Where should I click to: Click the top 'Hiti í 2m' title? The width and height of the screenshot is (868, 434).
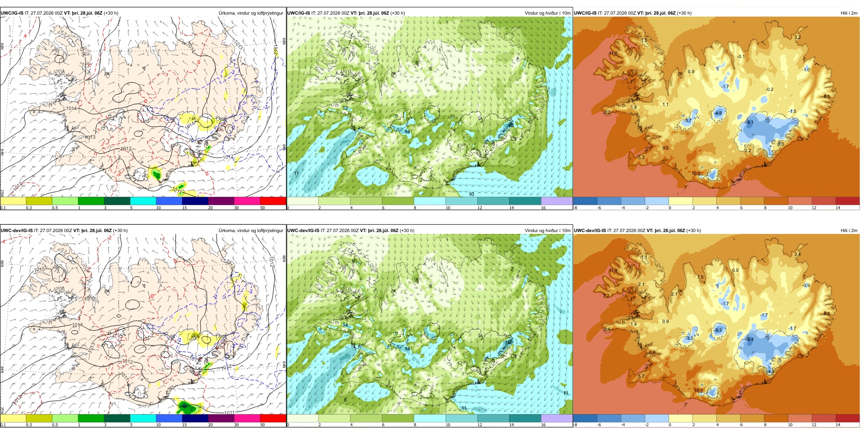pos(849,13)
